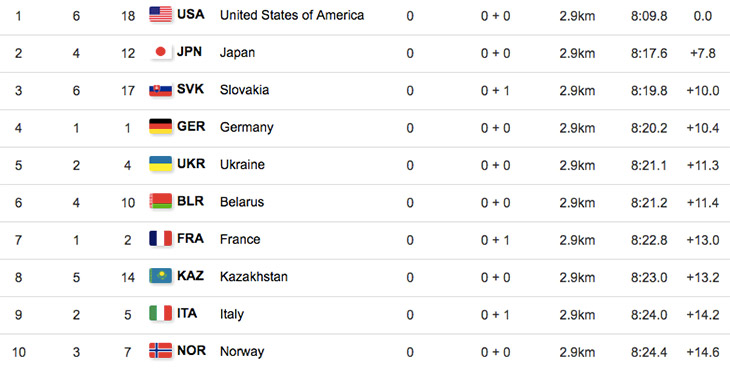Click the Ukraine flag icon

click(x=161, y=164)
